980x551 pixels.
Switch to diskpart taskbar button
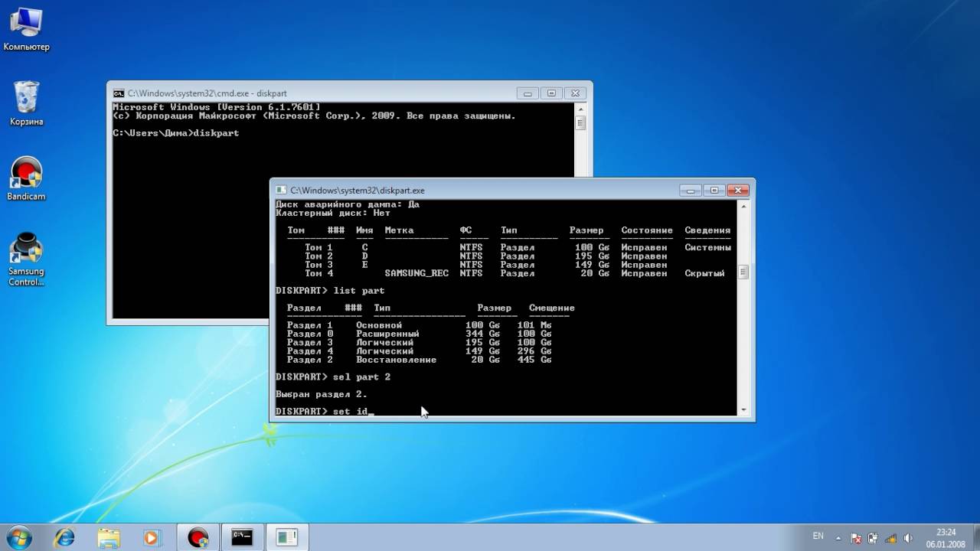pyautogui.click(x=286, y=537)
